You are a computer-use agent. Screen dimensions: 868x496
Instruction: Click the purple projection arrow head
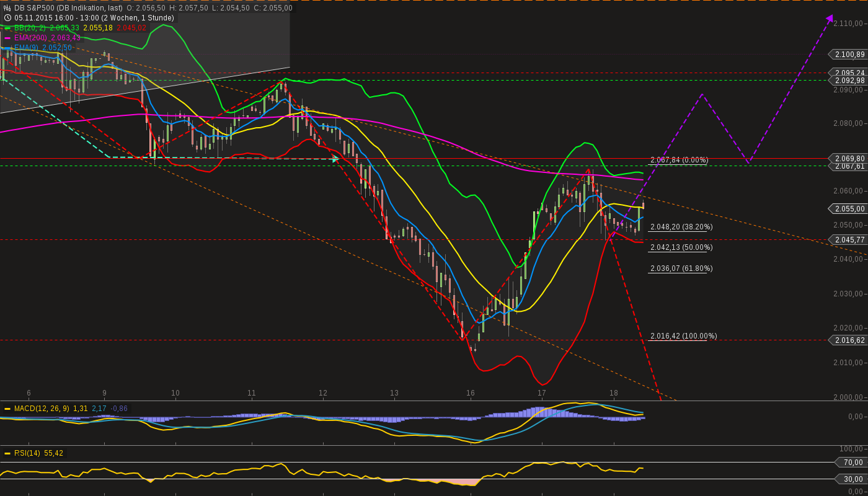(830, 19)
